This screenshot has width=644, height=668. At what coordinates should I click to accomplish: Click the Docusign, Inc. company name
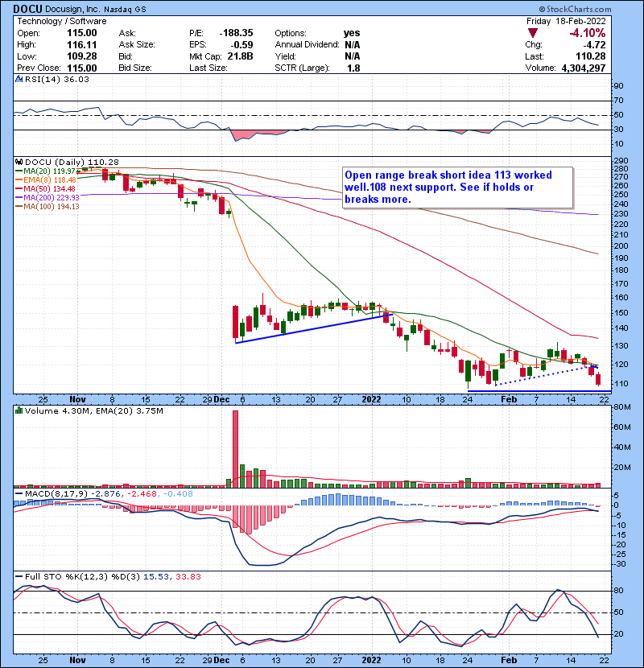point(72,9)
